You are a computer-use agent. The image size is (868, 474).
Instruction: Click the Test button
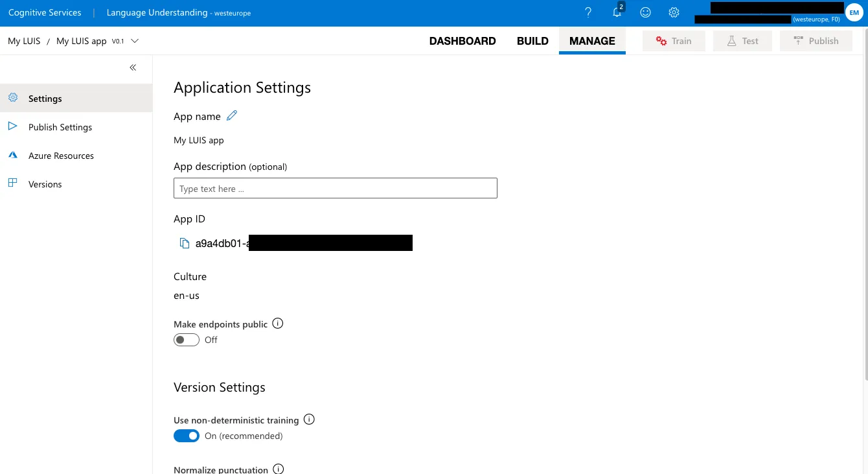[x=742, y=41]
